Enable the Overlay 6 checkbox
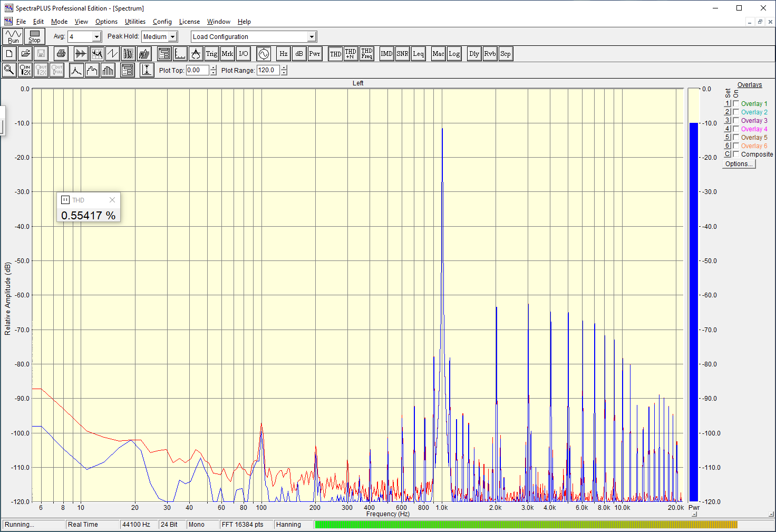 736,146
